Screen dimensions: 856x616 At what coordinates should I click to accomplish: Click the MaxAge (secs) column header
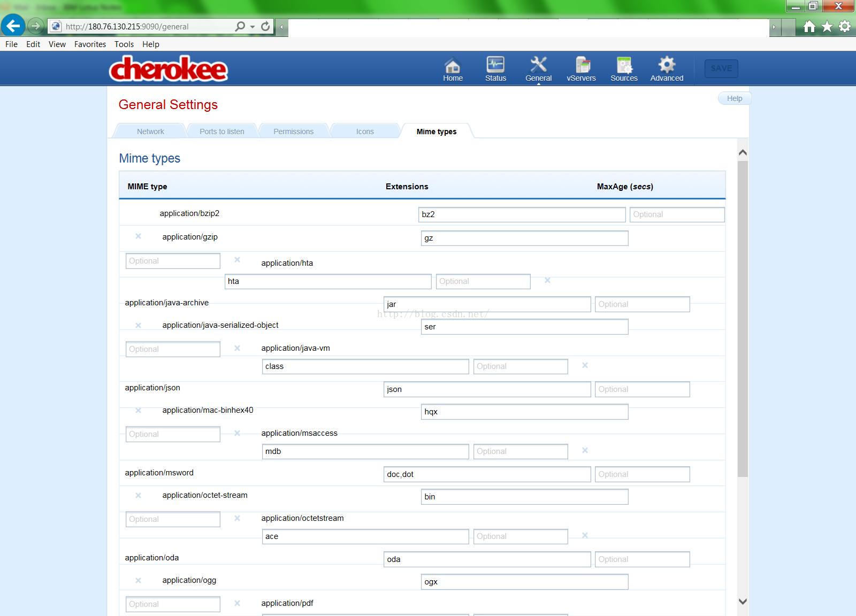click(625, 187)
